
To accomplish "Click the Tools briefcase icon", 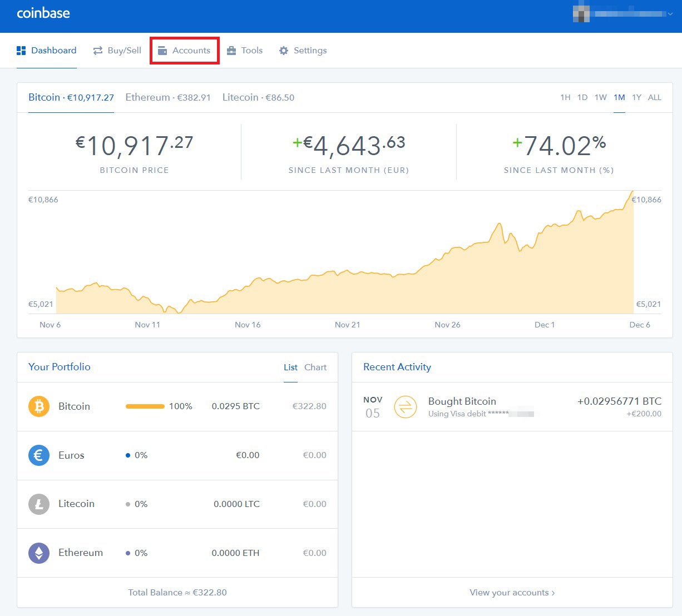I will (231, 51).
